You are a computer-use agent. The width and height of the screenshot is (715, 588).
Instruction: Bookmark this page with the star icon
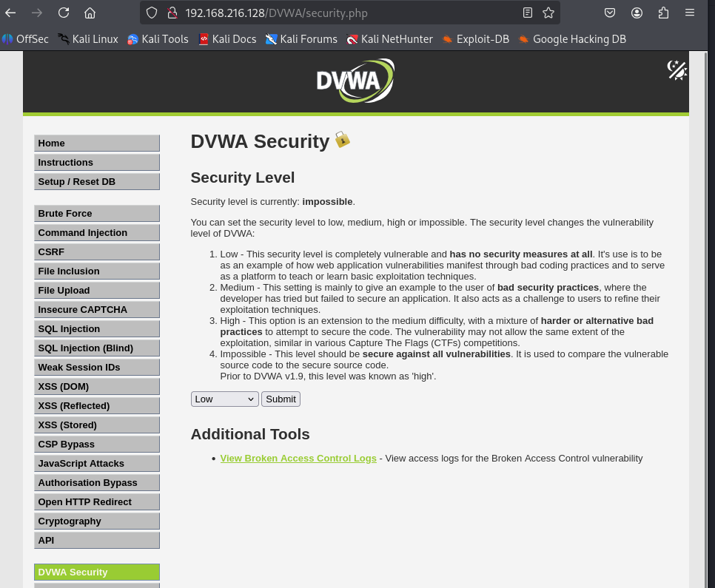pyautogui.click(x=548, y=13)
